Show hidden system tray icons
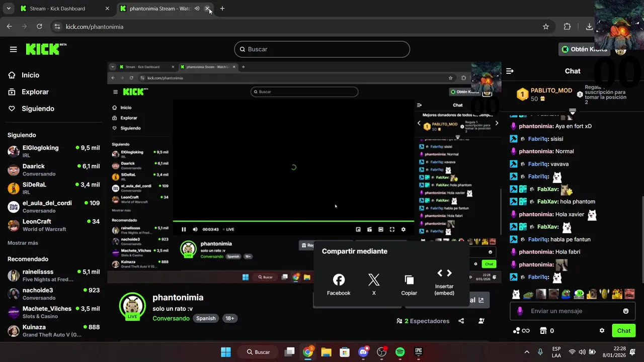This screenshot has width=644, height=362. click(x=527, y=352)
